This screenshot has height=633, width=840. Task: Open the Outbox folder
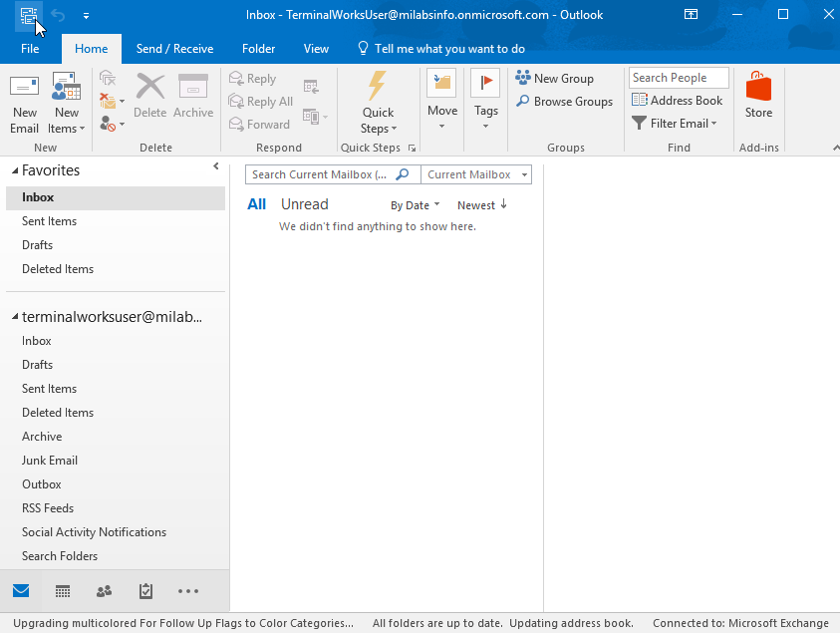point(116,484)
